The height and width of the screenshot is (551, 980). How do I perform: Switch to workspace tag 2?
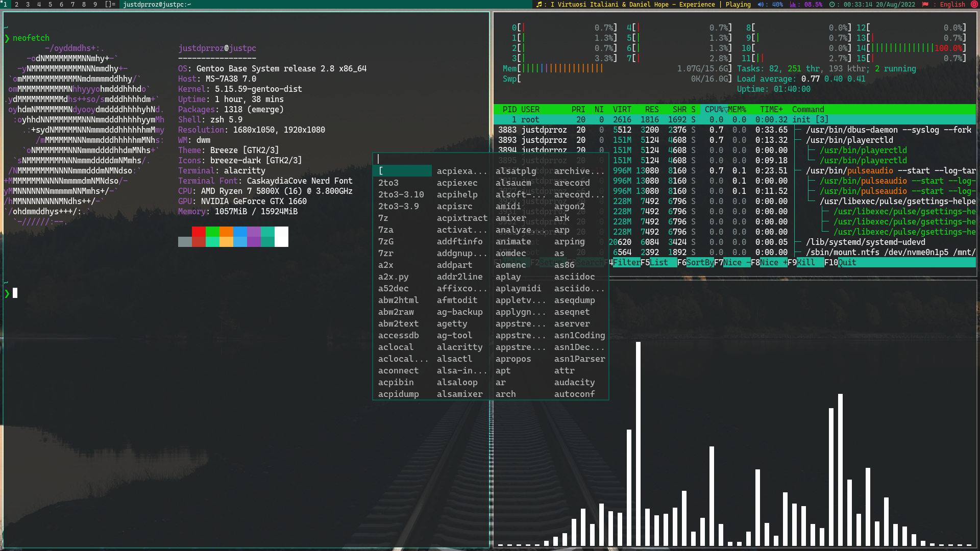point(16,5)
